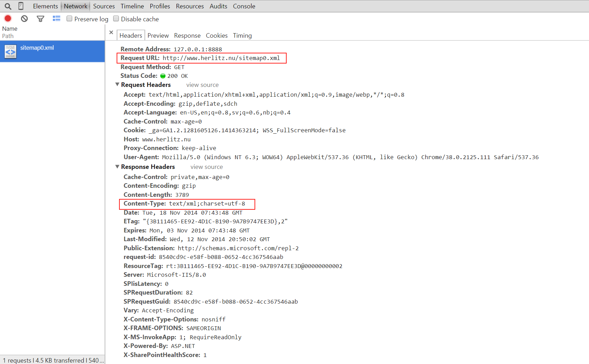The width and height of the screenshot is (589, 364).
Task: Open the Elements panel
Action: pyautogui.click(x=45, y=6)
